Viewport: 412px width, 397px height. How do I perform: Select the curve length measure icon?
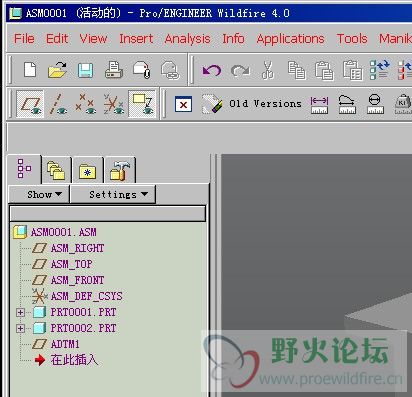click(347, 104)
